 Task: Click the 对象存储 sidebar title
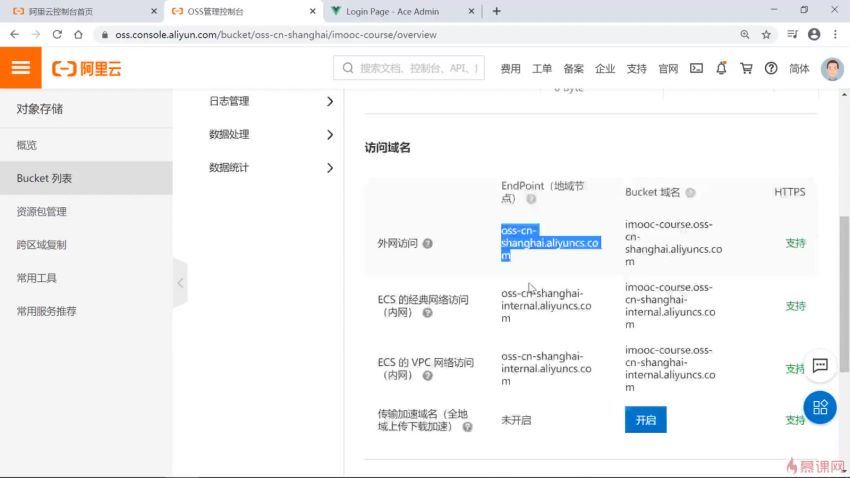coord(40,109)
